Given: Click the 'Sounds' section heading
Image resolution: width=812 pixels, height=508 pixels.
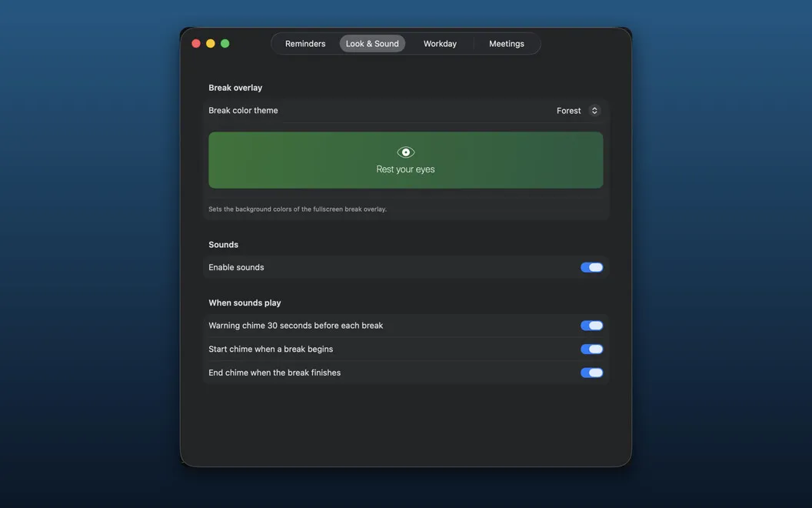Looking at the screenshot, I should (x=223, y=245).
